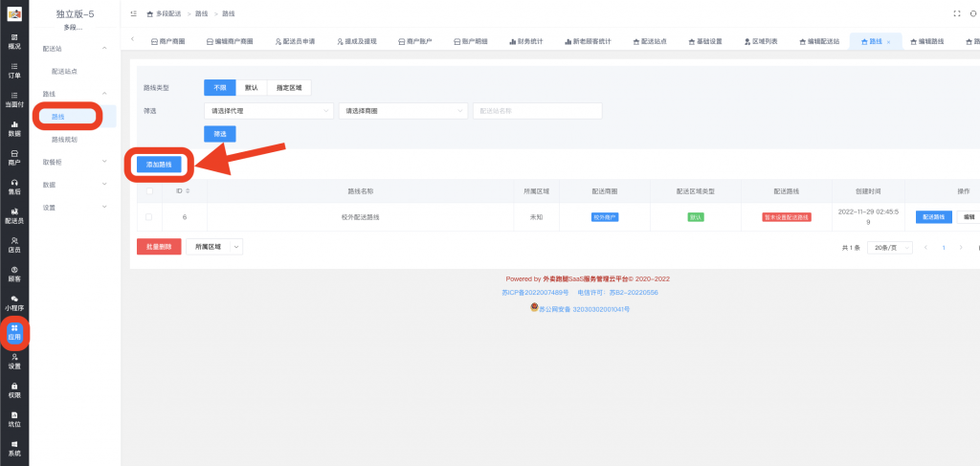Switch to 账户明细 tab

[471, 42]
